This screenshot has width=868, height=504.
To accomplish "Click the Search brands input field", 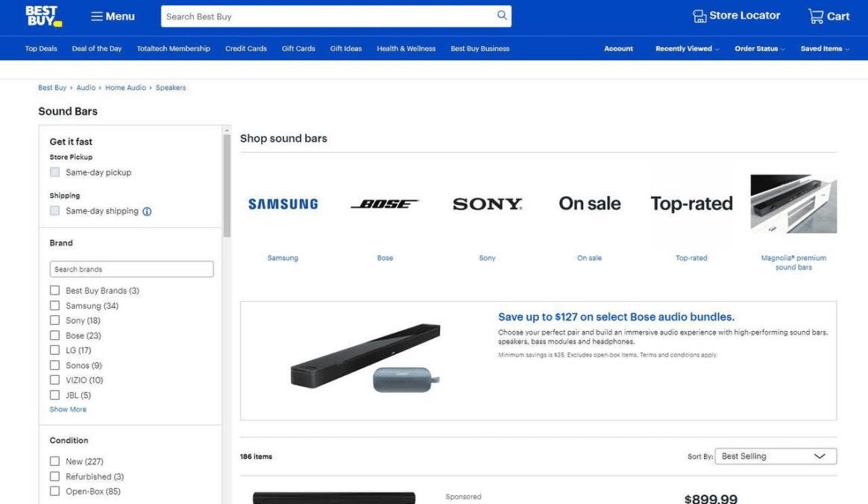I will pos(131,269).
